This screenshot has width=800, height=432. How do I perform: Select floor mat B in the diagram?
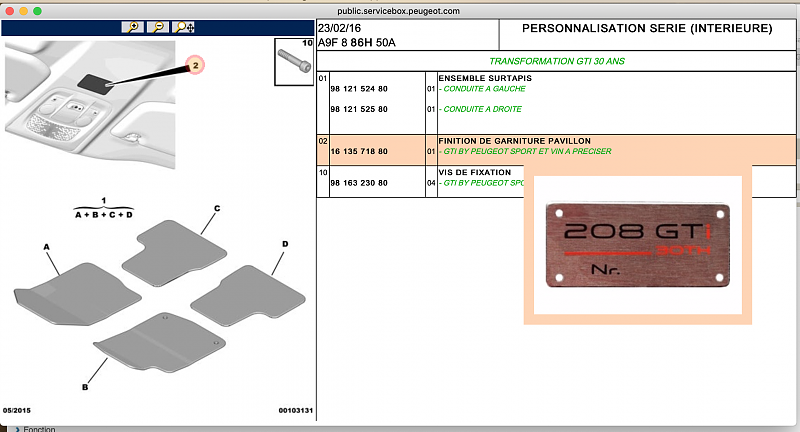(160, 343)
